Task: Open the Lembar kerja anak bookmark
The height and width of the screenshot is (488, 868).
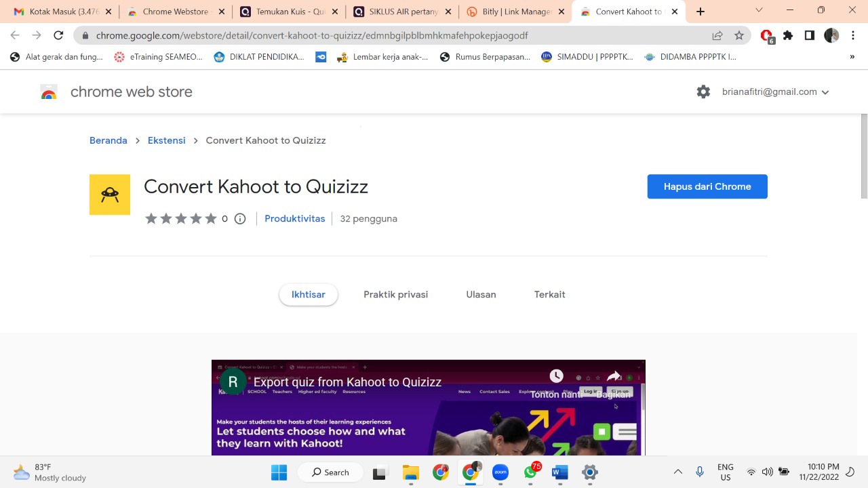Action: [383, 57]
